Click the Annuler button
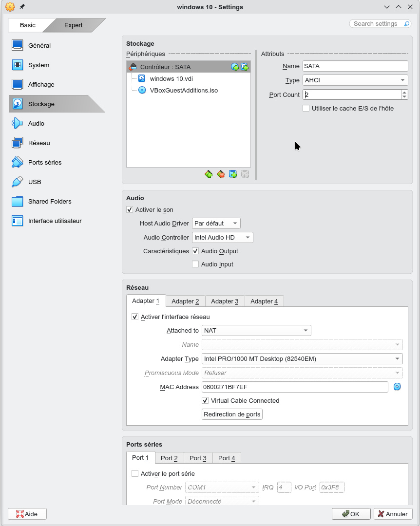Image resolution: width=420 pixels, height=526 pixels. click(x=393, y=514)
